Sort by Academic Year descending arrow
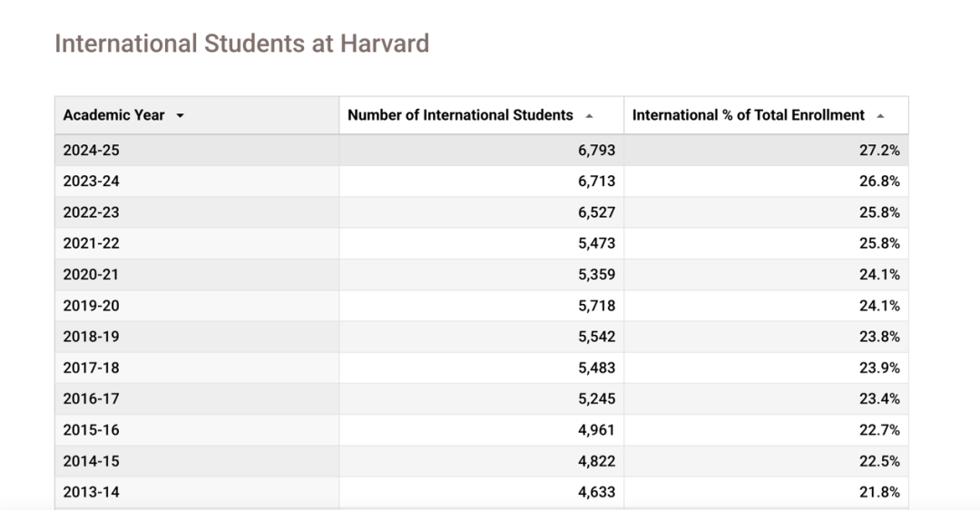Screen dimensions: 980x510 point(180,115)
